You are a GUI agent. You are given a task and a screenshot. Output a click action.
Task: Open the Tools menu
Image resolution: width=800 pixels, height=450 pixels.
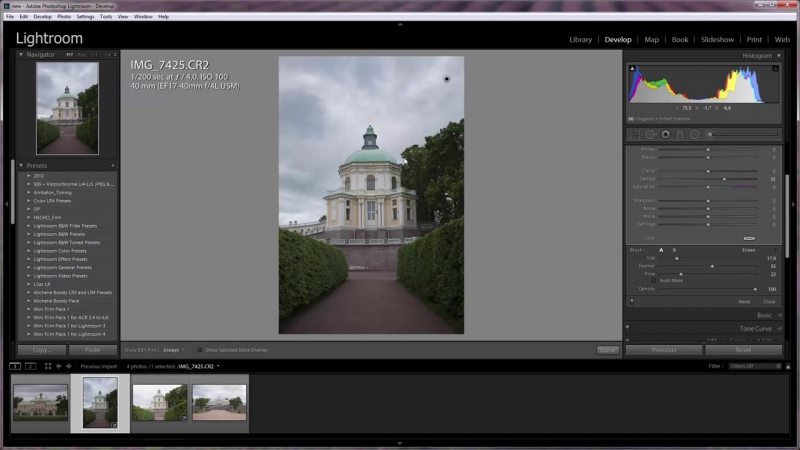click(x=106, y=16)
